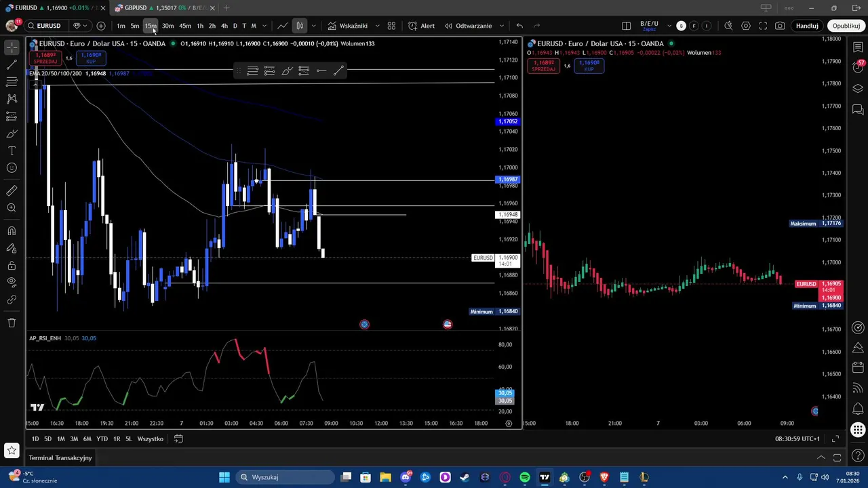The height and width of the screenshot is (488, 868).
Task: Choose the text annotation tool
Action: (12, 150)
